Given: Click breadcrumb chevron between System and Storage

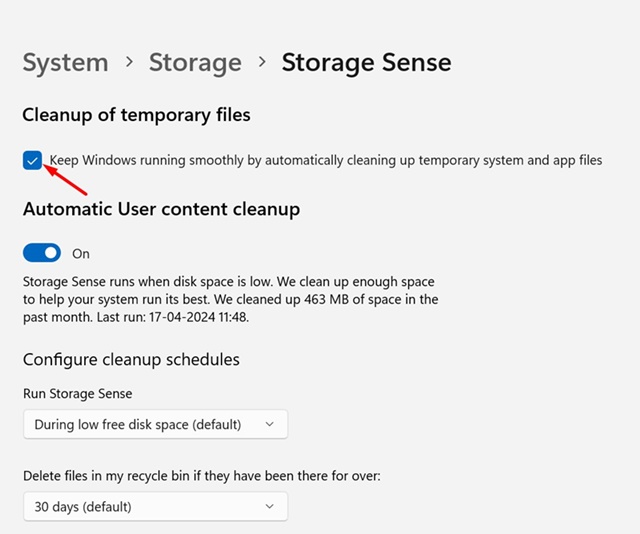Looking at the screenshot, I should coord(129,62).
